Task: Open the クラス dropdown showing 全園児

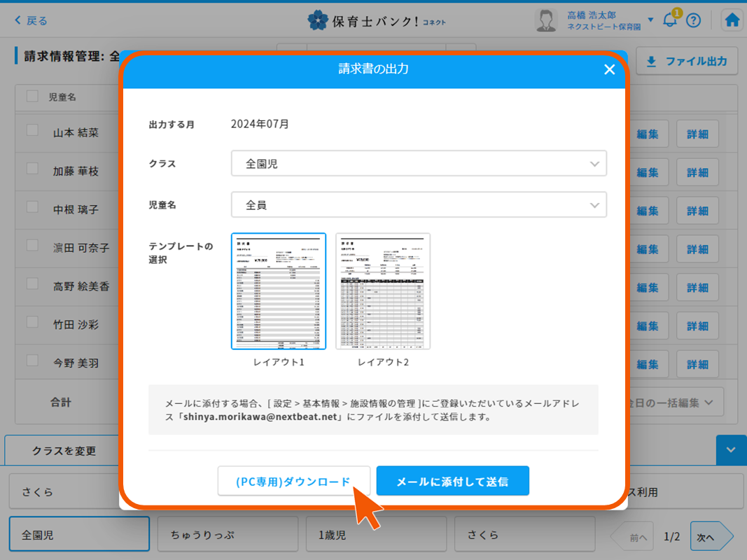Action: [417, 163]
